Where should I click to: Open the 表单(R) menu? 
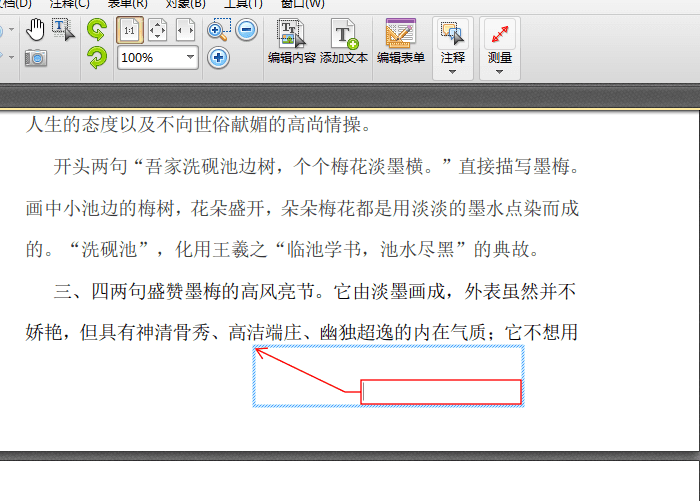[127, 4]
